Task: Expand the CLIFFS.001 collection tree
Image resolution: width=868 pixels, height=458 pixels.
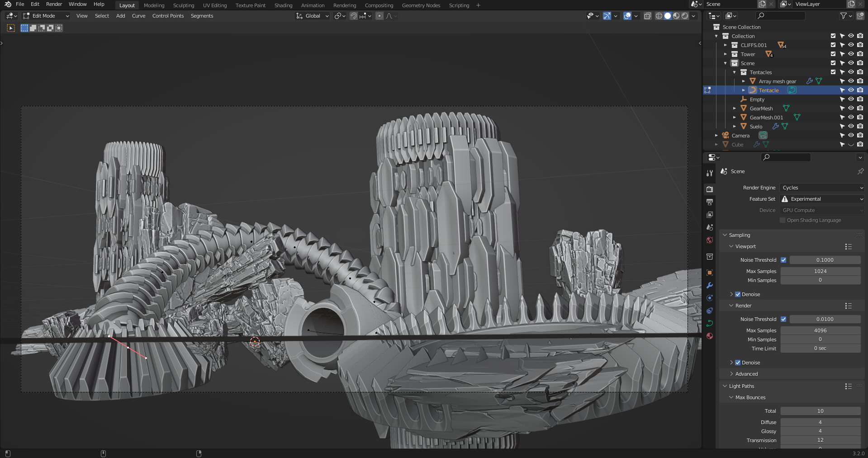Action: pos(725,45)
